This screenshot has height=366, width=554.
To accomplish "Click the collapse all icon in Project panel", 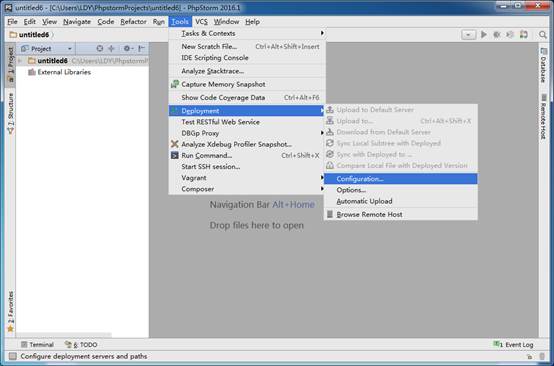I will tap(111, 48).
